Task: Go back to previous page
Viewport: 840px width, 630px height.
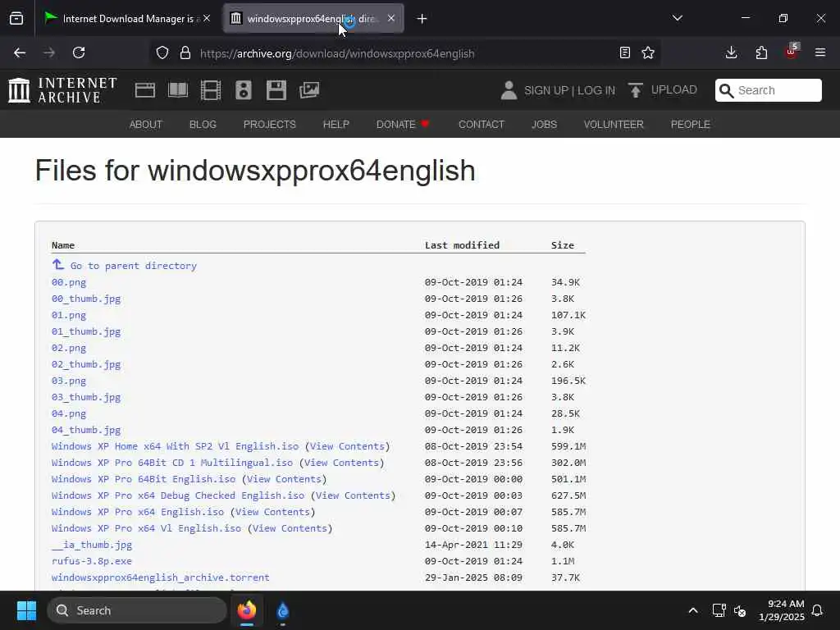Action: coord(20,52)
